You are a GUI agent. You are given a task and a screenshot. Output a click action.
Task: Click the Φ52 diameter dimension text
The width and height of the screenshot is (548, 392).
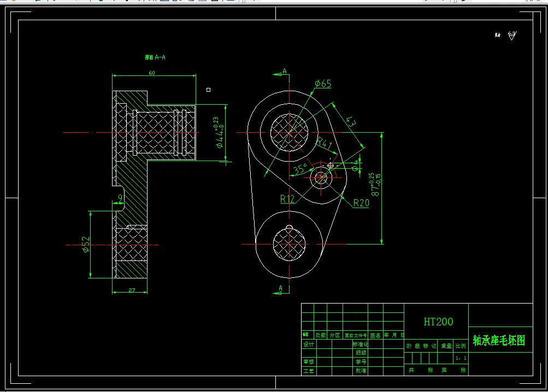pyautogui.click(x=86, y=245)
